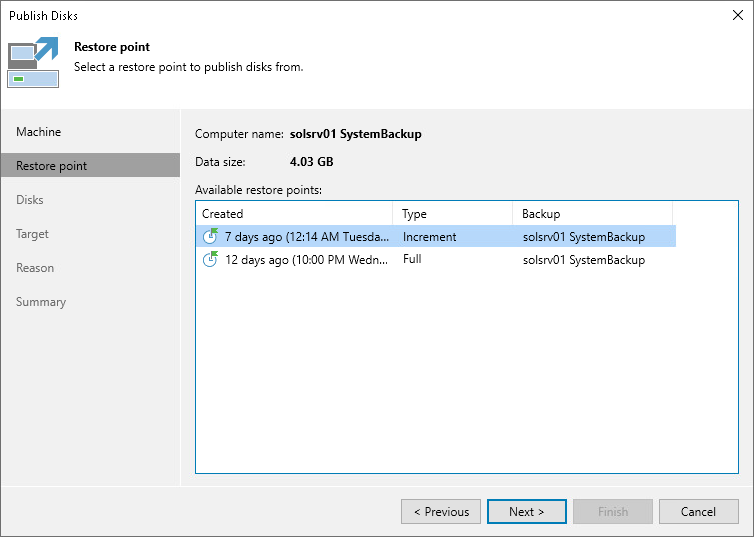Open the Summary wizard step
Screen dimensions: 754x537
pyautogui.click(x=41, y=302)
